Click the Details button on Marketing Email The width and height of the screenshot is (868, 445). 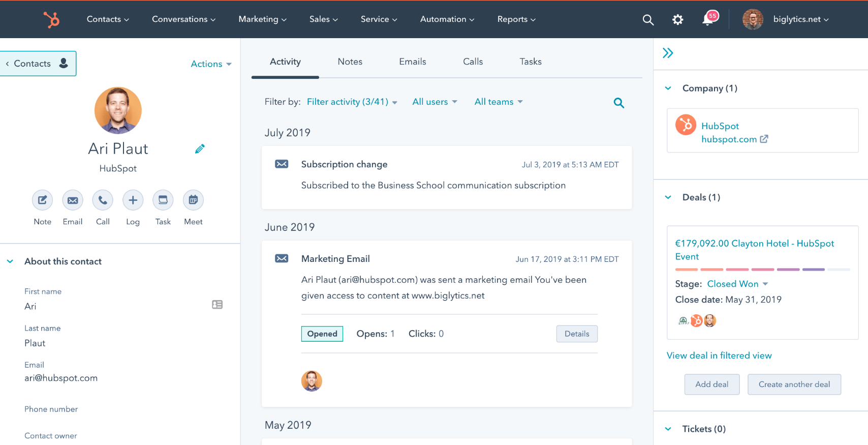click(x=577, y=334)
